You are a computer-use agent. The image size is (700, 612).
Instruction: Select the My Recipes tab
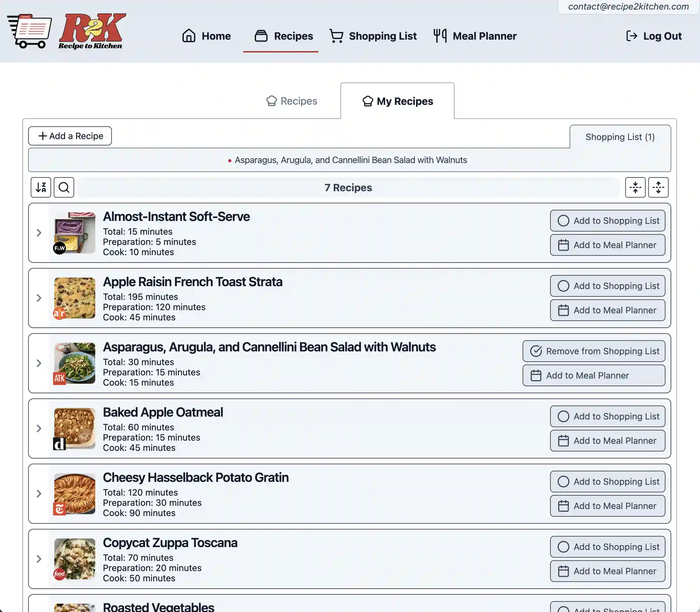point(397,101)
